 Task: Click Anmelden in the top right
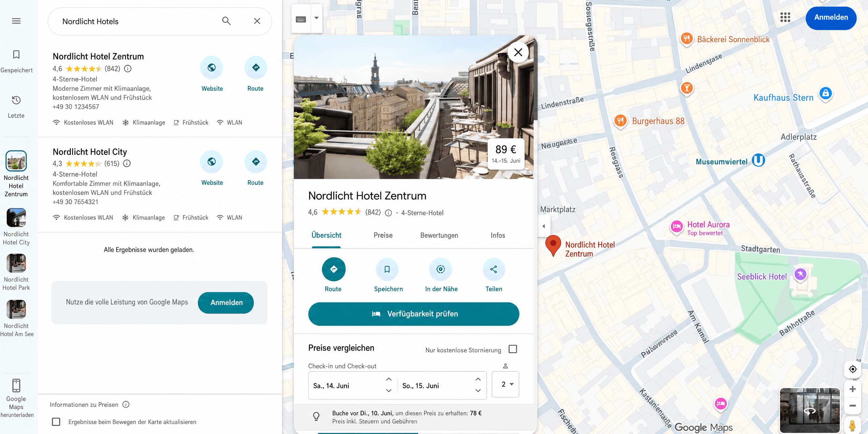point(831,18)
